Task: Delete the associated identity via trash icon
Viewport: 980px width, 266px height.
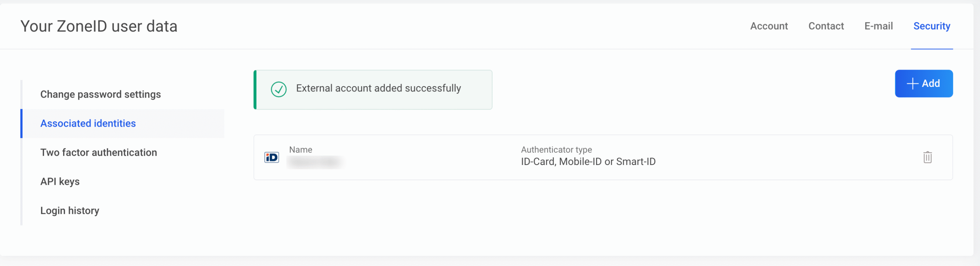Action: (x=927, y=157)
